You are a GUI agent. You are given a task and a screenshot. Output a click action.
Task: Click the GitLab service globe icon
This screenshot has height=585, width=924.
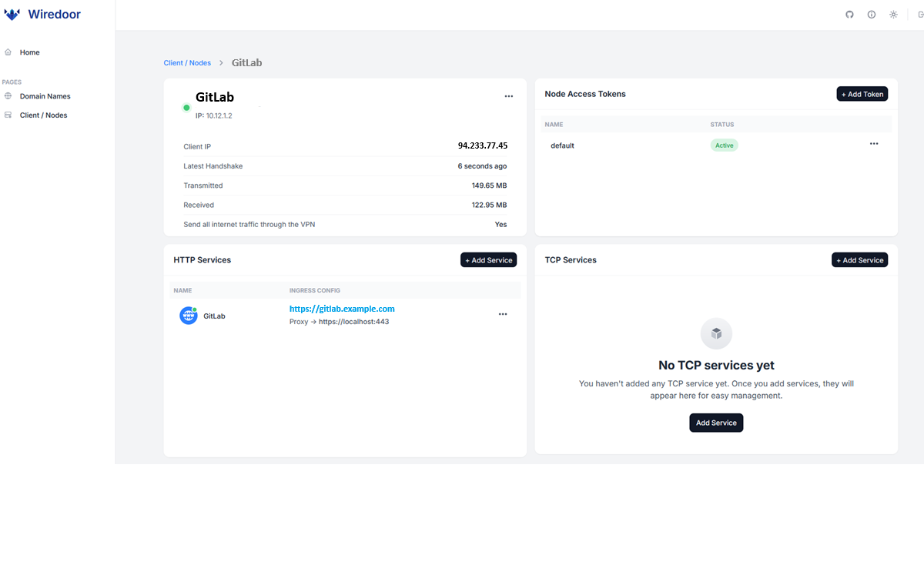189,316
